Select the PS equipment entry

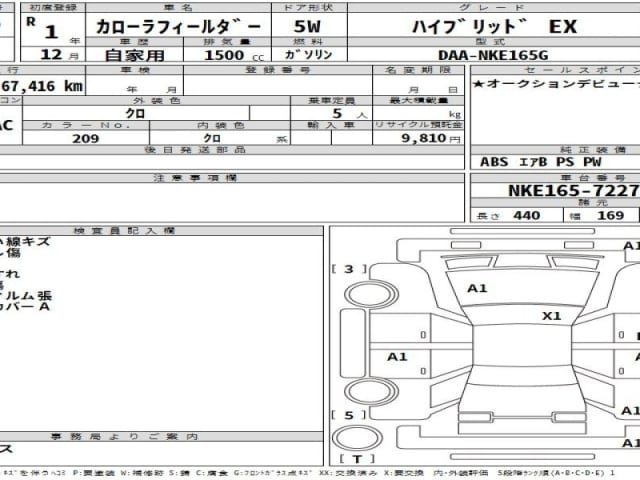pos(565,162)
